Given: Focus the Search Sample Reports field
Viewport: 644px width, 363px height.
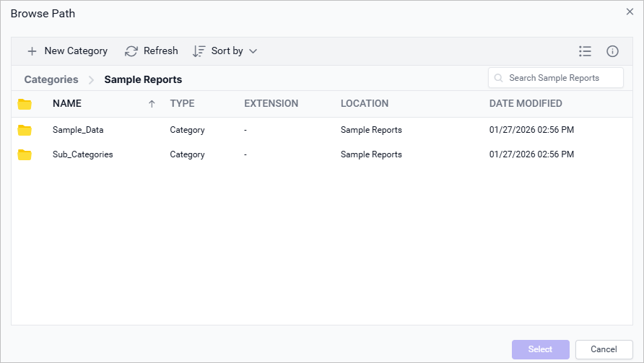Looking at the screenshot, I should tap(556, 78).
